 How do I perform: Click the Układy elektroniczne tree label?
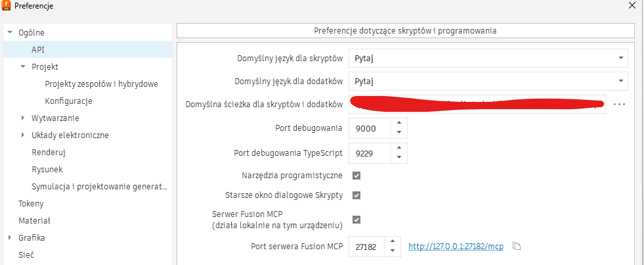(x=70, y=135)
